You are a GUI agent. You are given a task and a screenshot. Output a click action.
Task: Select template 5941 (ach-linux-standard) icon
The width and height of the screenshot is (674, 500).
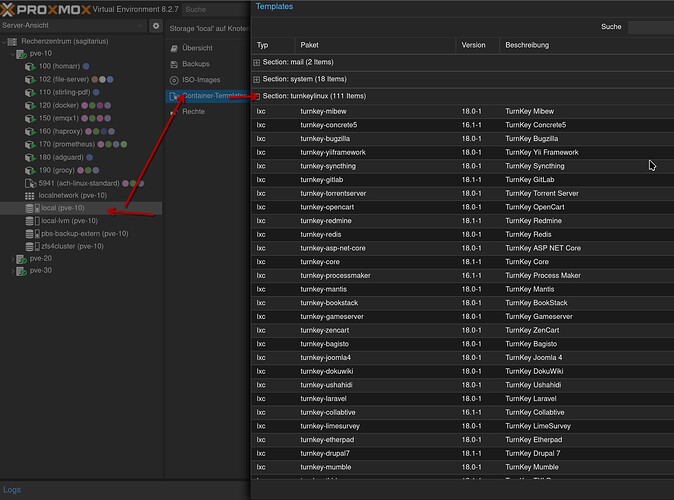pos(30,184)
